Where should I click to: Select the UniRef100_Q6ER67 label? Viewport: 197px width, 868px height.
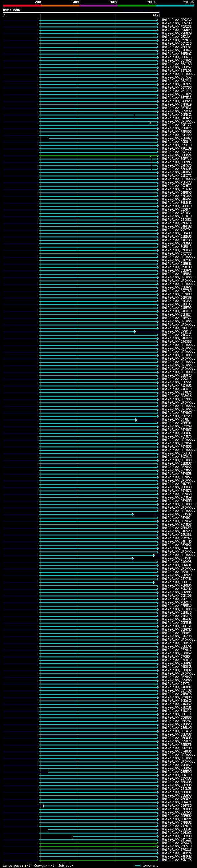[176, 67]
